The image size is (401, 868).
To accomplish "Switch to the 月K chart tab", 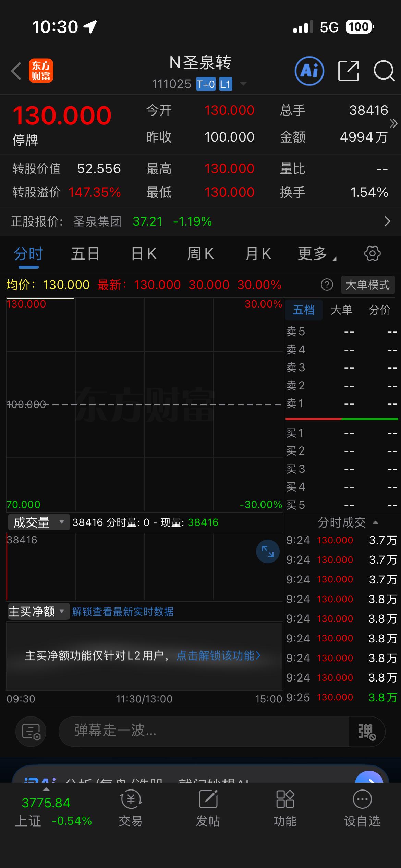I will pos(258,254).
